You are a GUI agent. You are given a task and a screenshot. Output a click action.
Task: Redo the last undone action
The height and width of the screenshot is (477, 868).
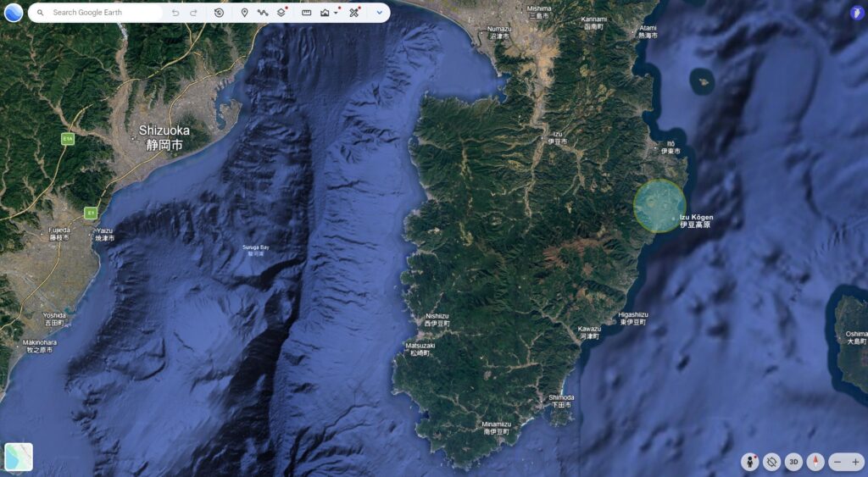coord(193,13)
